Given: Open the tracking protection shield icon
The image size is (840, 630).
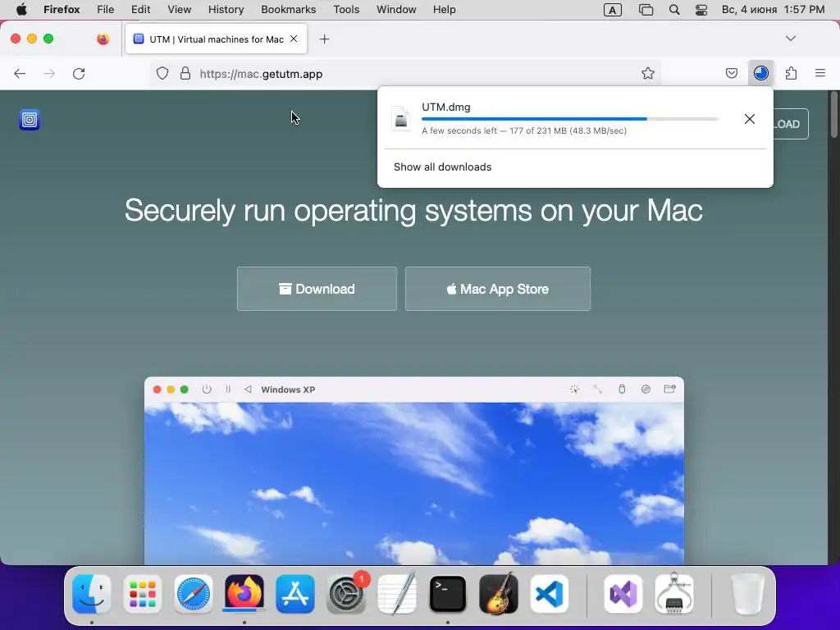Looking at the screenshot, I should [x=162, y=73].
